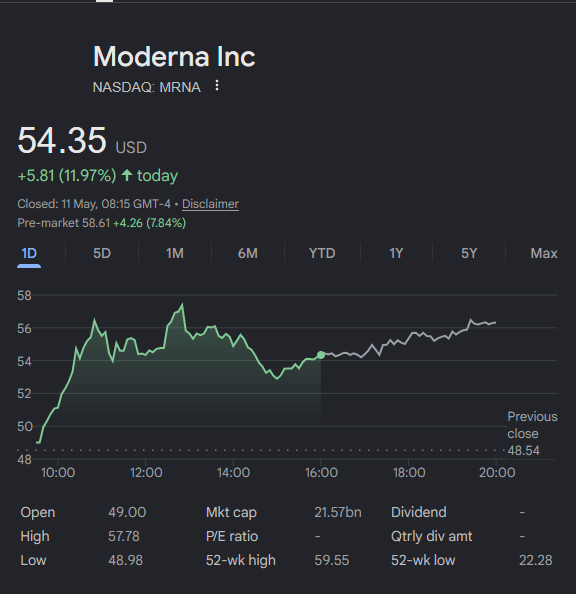This screenshot has height=594, width=576.
Task: Click the Previous close 48.54 label
Action: click(x=532, y=434)
